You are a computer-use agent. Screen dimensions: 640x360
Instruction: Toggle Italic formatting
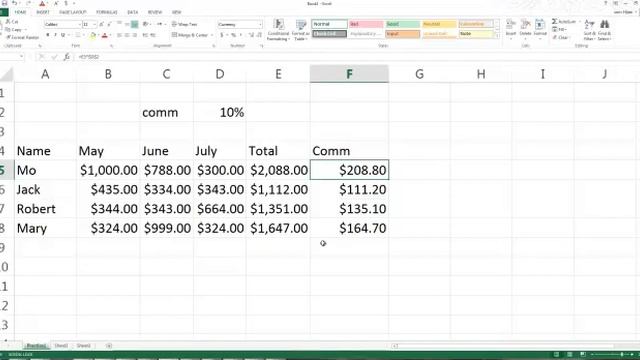click(56, 35)
